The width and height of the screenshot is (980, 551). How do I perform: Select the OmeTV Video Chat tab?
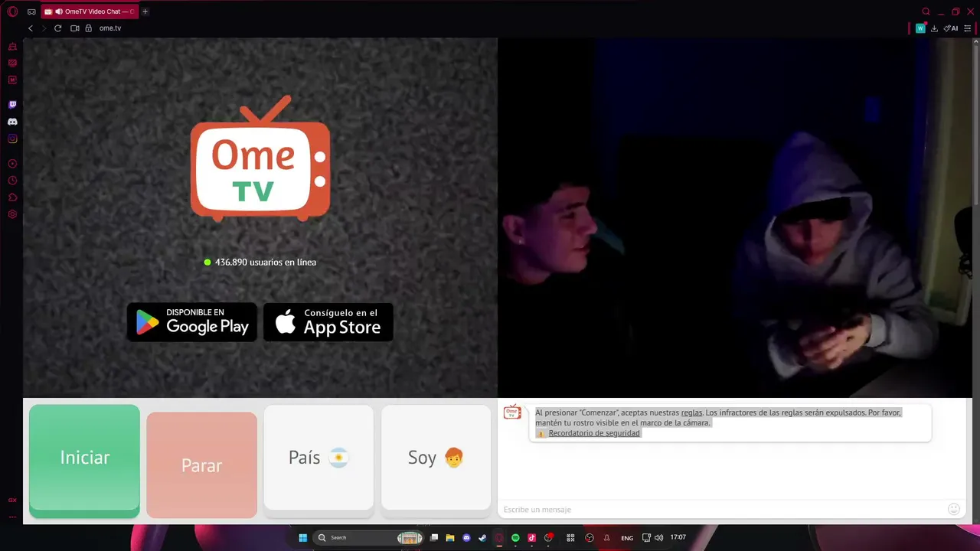(x=89, y=11)
